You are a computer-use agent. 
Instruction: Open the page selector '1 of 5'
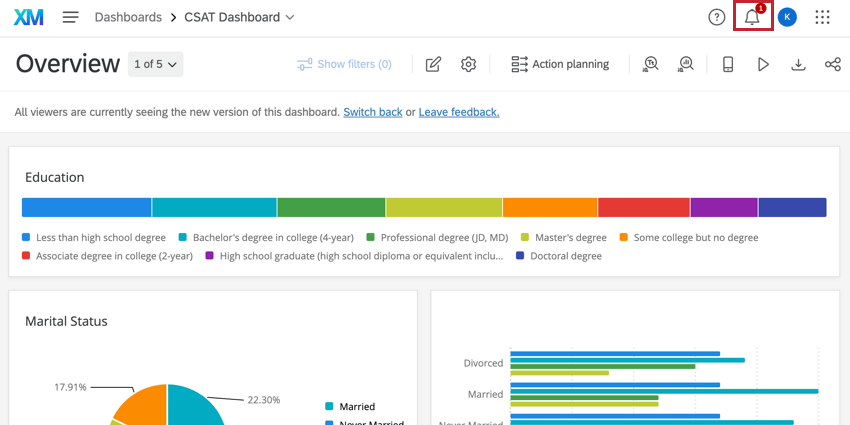tap(156, 64)
